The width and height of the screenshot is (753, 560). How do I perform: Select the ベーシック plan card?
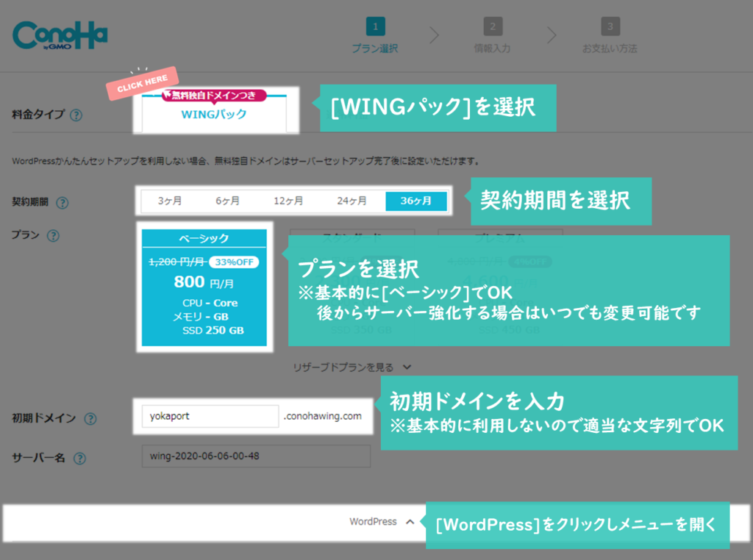[204, 287]
